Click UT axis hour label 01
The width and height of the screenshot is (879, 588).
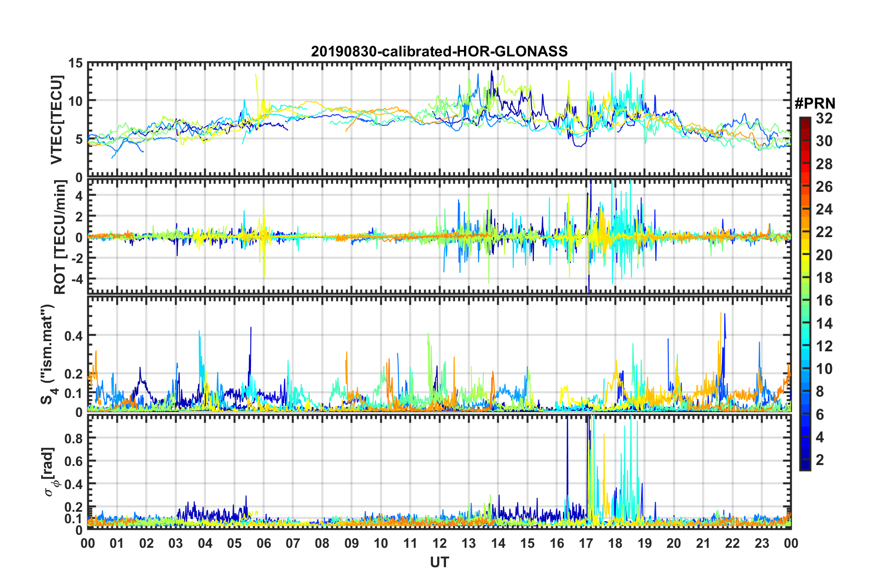click(117, 543)
